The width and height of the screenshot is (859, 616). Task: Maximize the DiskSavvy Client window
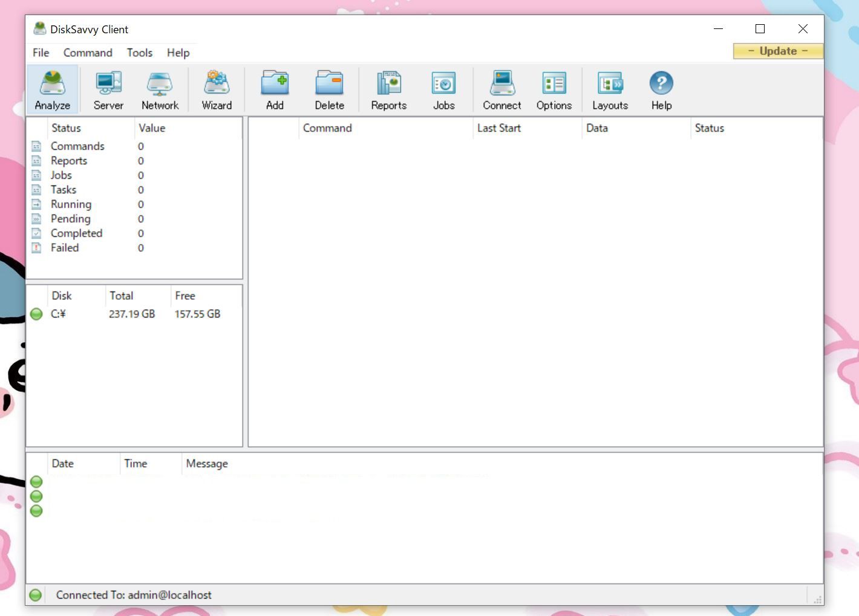pos(760,28)
